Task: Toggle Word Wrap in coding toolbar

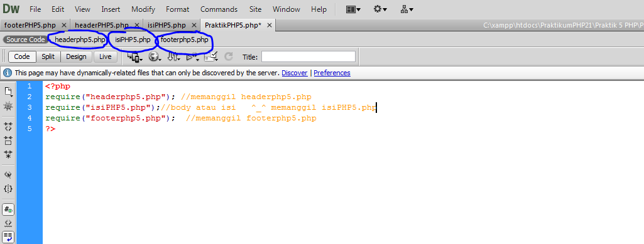Action: (x=8, y=236)
